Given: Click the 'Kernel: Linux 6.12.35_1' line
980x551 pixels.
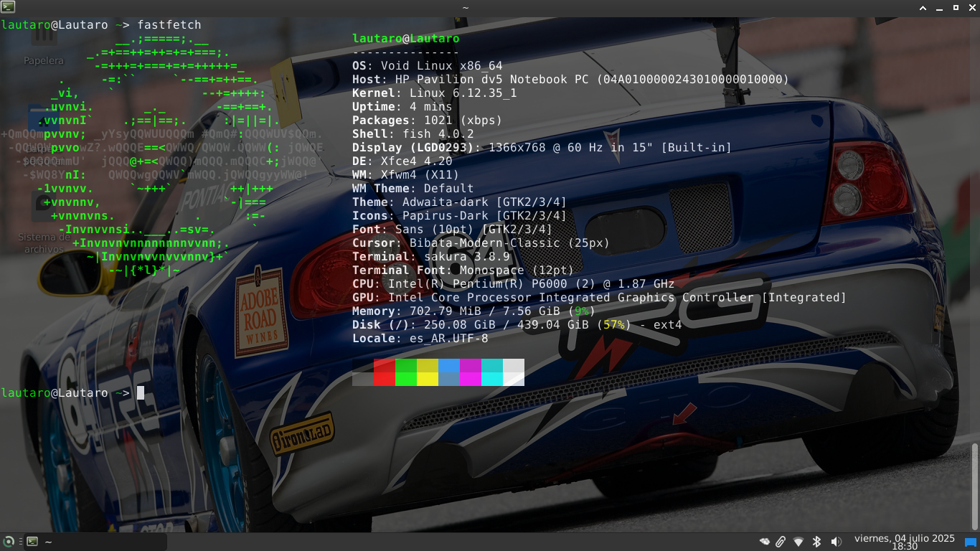Looking at the screenshot, I should [x=434, y=93].
